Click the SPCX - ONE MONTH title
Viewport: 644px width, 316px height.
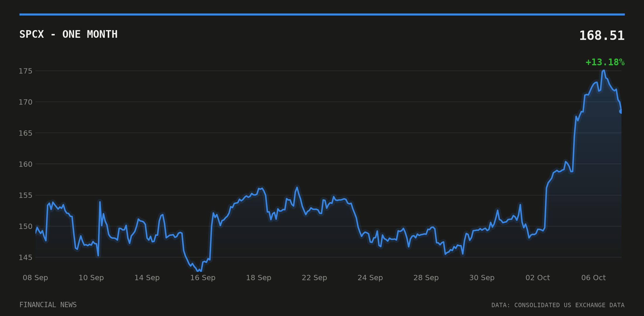point(68,35)
